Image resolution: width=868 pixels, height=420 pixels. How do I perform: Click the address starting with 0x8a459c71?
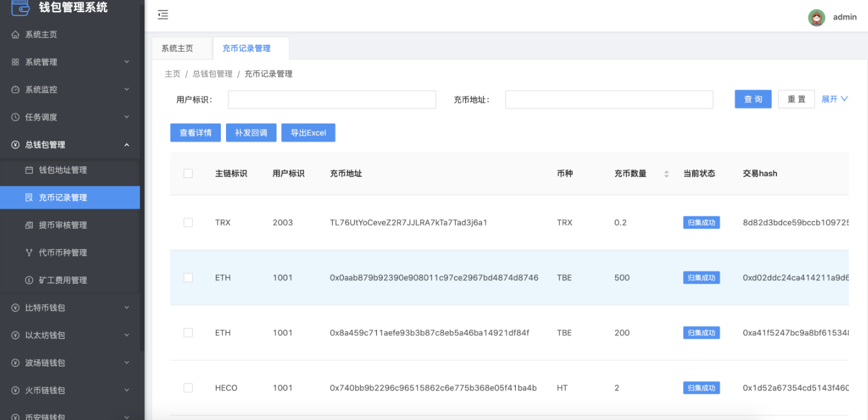coord(430,333)
